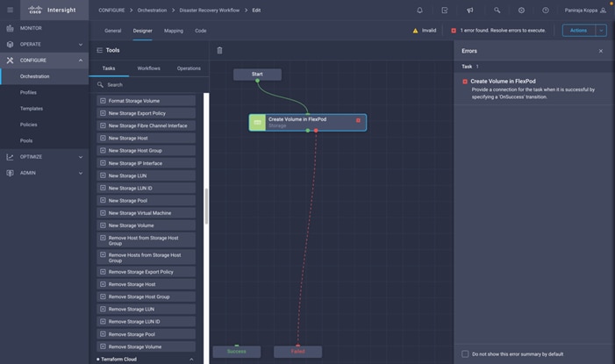Click the add icon beside New Storage Export Policy
The height and width of the screenshot is (364, 615).
(103, 113)
